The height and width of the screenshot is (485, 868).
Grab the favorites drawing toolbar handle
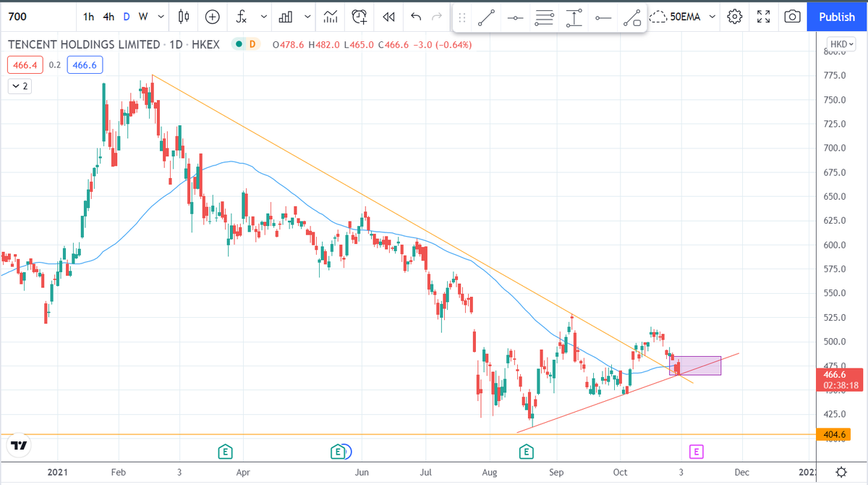[x=462, y=17]
